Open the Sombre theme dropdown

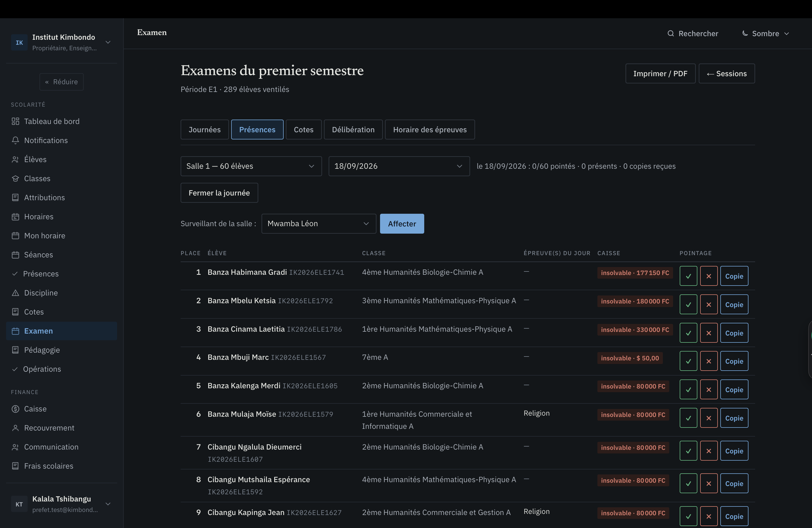tap(766, 33)
